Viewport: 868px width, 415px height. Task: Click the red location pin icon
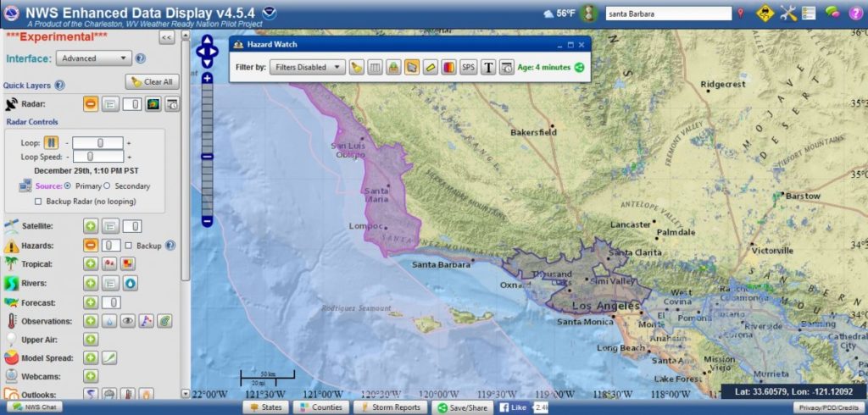[x=741, y=14]
